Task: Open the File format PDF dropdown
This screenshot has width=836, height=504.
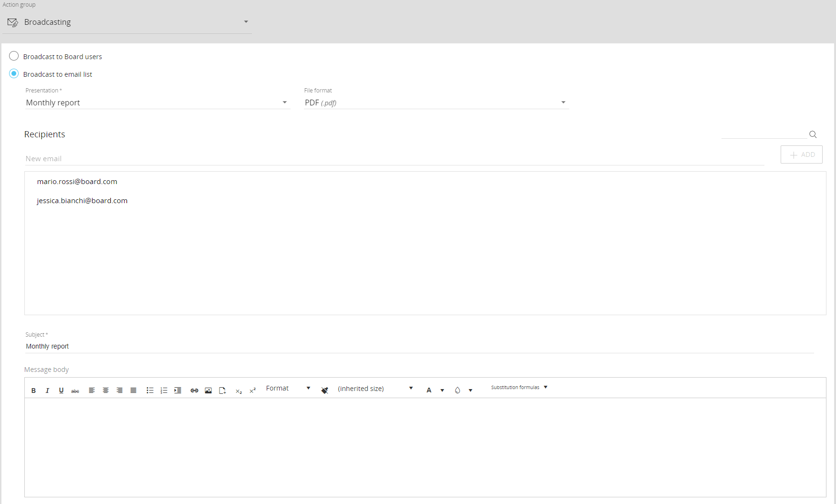Action: point(436,103)
